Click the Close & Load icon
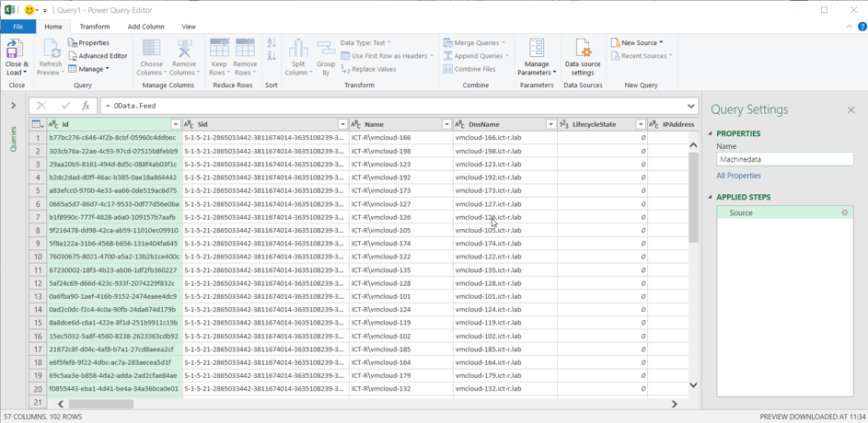The width and height of the screenshot is (868, 423). click(15, 50)
